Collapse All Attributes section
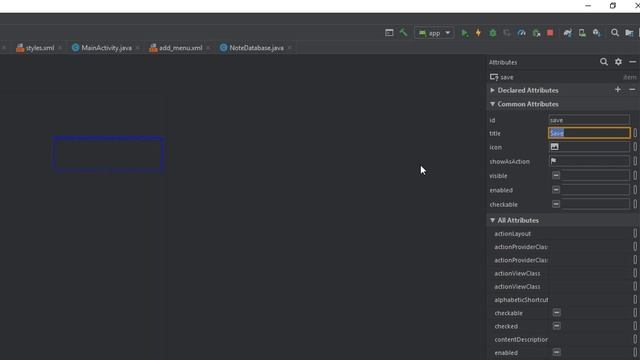Image resolution: width=640 pixels, height=360 pixels. [x=492, y=220]
